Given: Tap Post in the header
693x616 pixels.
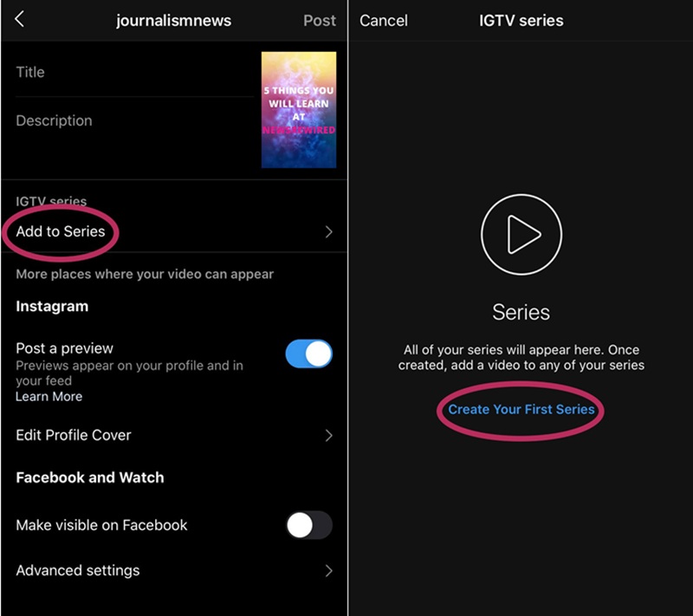Looking at the screenshot, I should click(320, 20).
